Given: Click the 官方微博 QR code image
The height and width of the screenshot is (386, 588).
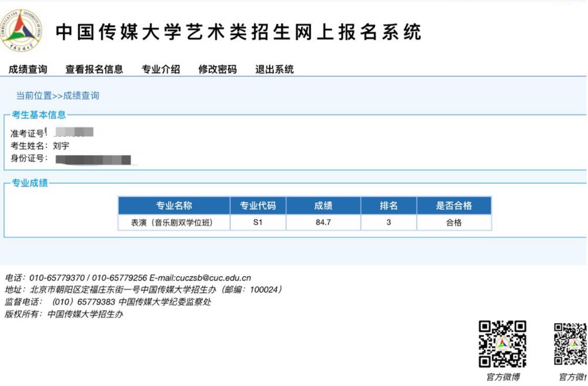Looking at the screenshot, I should tap(502, 344).
